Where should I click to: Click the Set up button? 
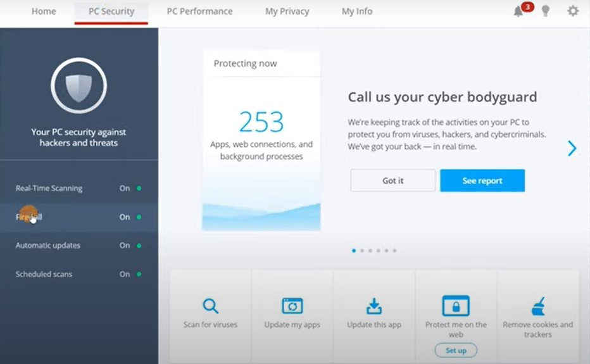pos(456,351)
